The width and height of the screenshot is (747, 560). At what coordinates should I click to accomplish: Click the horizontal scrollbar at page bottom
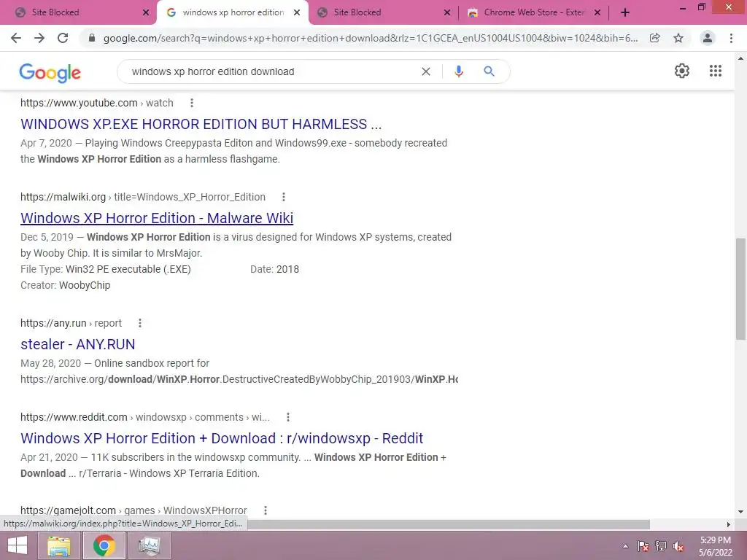[448, 524]
